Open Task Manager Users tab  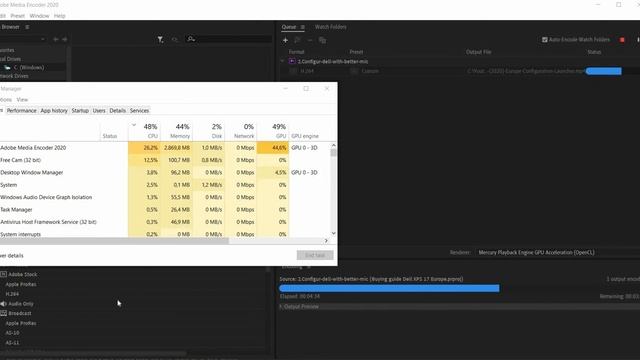click(99, 111)
